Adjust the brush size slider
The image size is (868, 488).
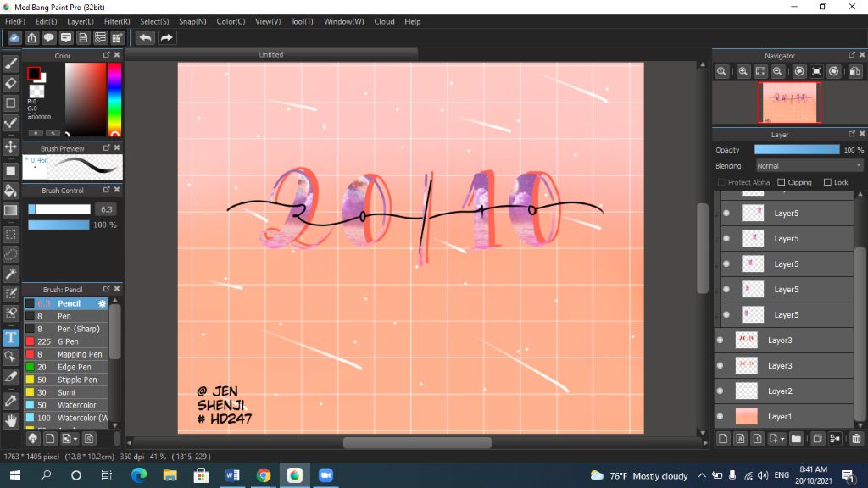click(x=59, y=209)
